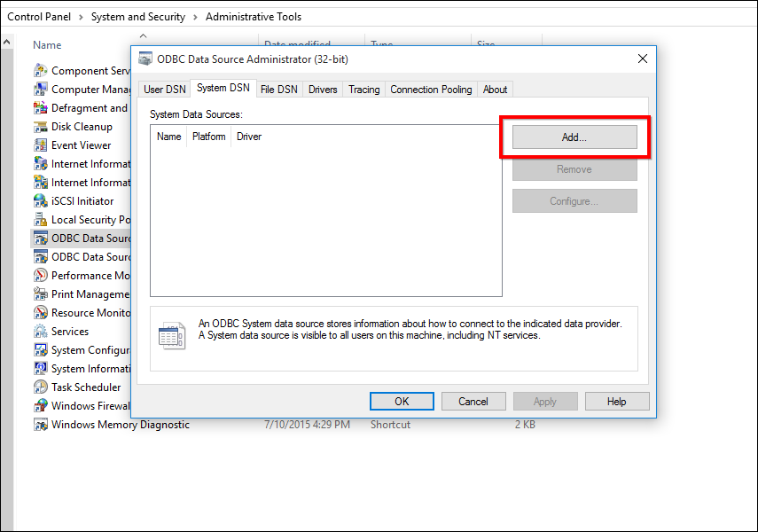758x532 pixels.
Task: Select the Defragment and Optimize icon
Action: [x=41, y=108]
